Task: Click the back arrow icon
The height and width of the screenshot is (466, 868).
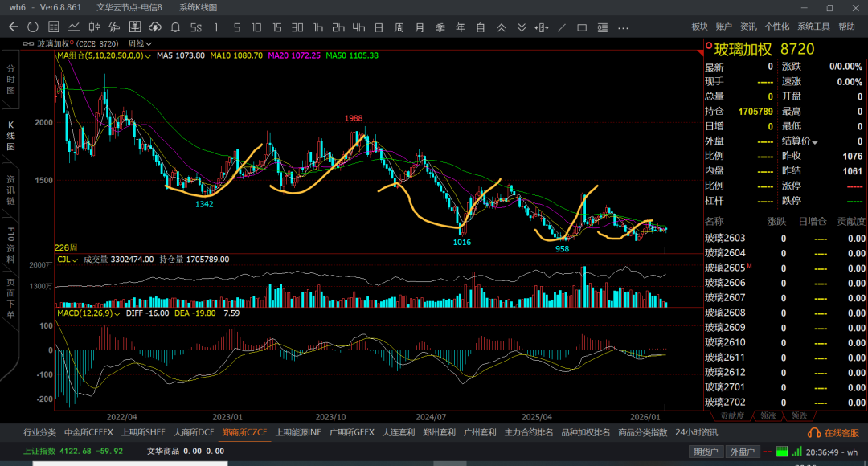Action: coord(13,27)
